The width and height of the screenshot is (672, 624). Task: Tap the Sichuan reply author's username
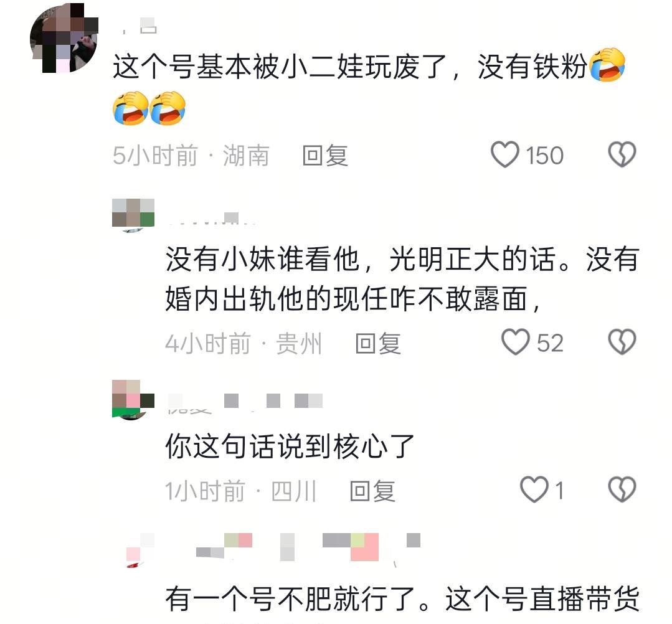coord(244,403)
